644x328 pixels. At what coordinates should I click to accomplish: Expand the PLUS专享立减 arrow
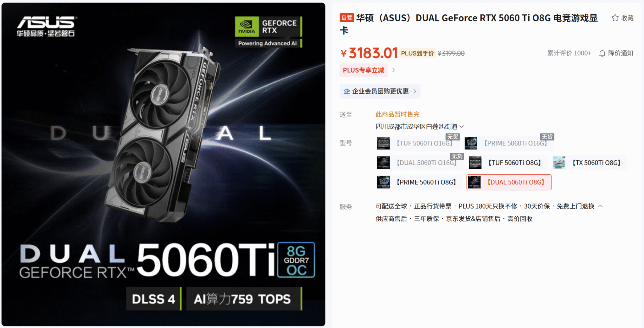coord(393,70)
